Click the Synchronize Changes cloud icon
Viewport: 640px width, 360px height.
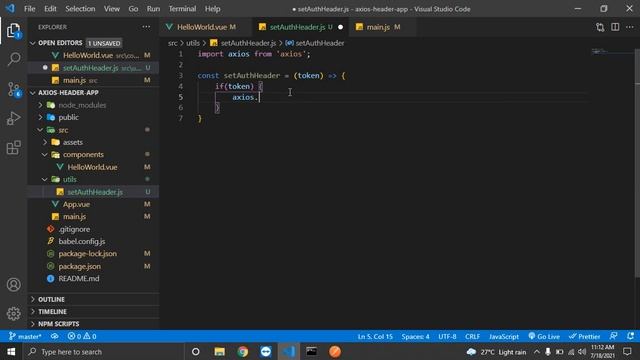(x=54, y=336)
